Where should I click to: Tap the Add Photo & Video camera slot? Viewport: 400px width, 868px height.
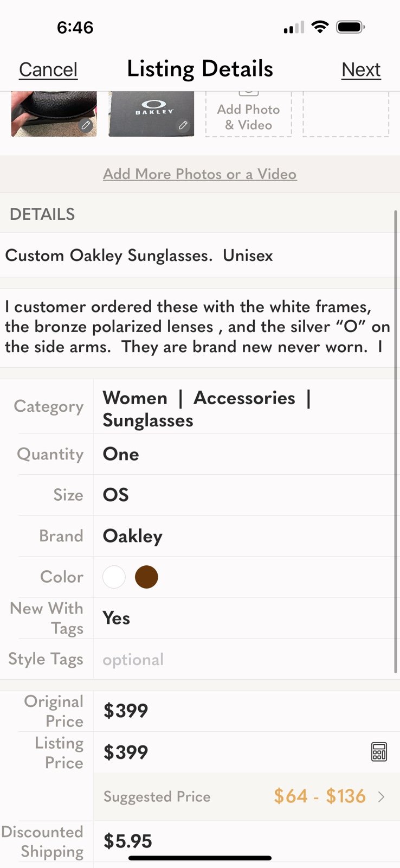click(248, 114)
